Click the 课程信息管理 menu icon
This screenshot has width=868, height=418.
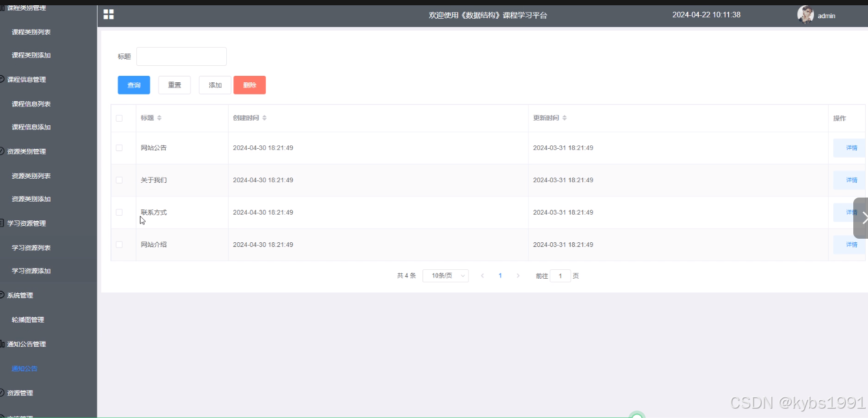pos(2,79)
